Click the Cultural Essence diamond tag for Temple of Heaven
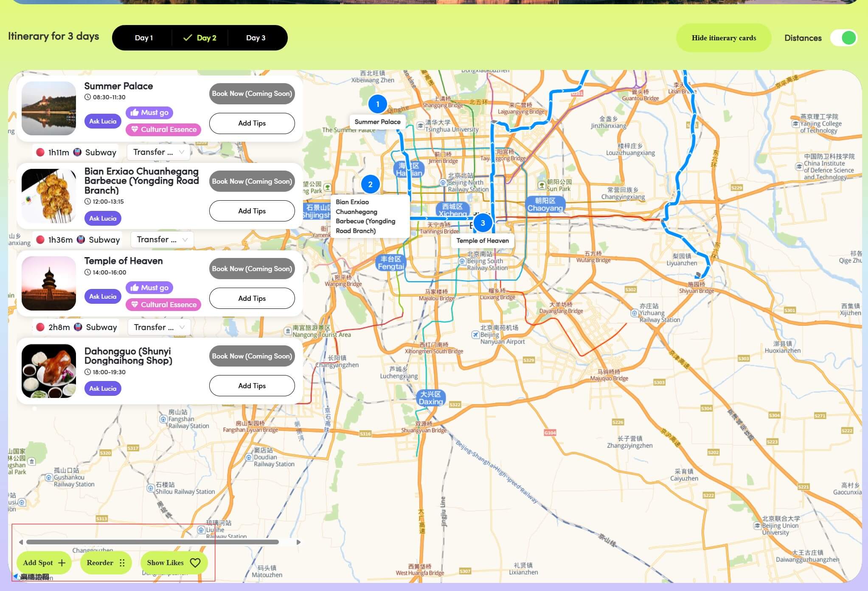868x591 pixels. click(163, 305)
